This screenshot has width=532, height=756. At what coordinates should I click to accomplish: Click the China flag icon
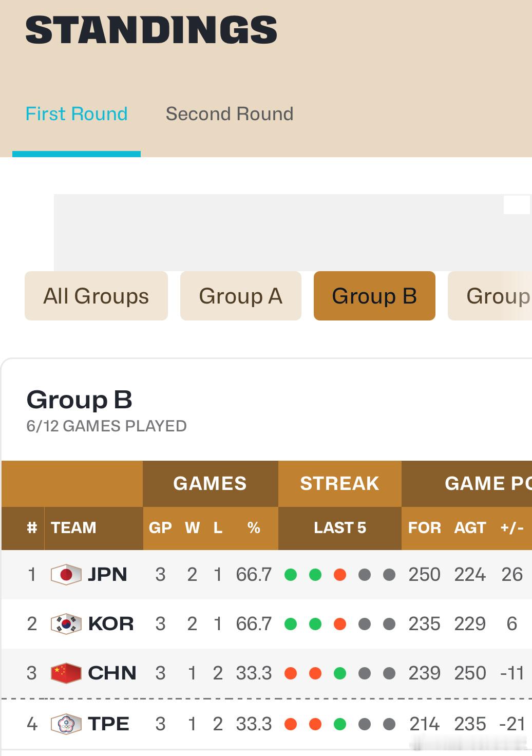pos(66,673)
